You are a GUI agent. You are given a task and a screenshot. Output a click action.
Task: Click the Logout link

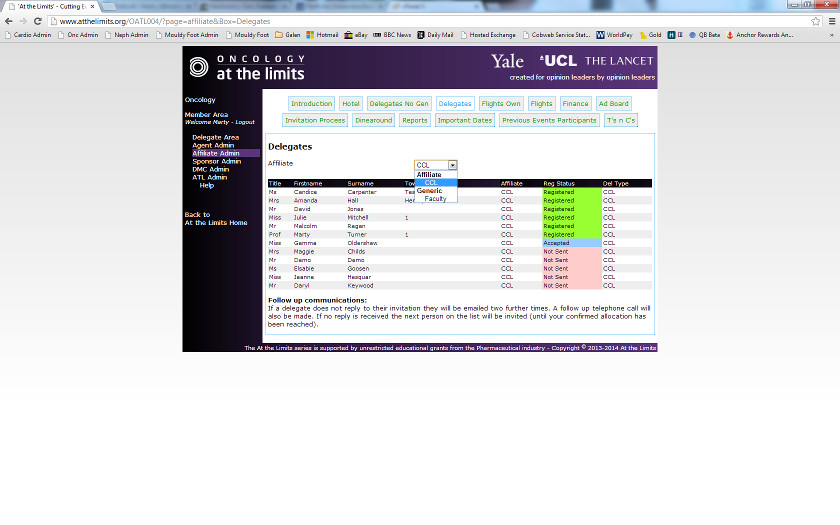[x=245, y=122]
